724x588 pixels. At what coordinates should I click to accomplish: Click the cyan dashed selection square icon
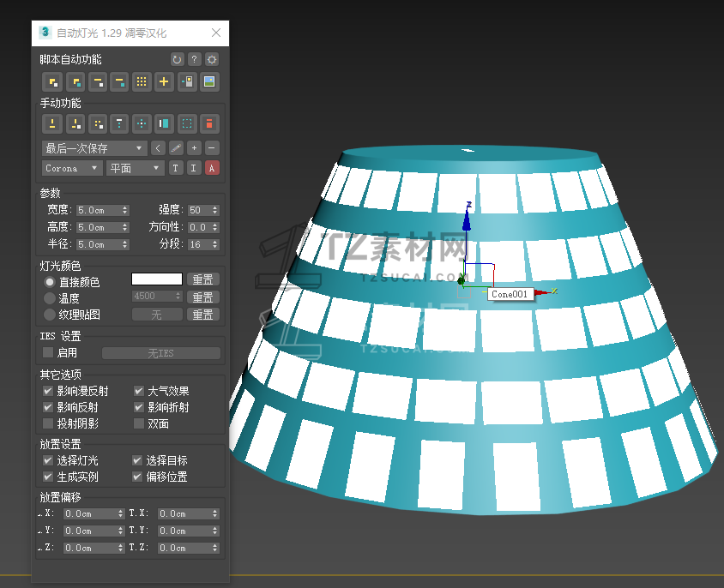point(187,123)
